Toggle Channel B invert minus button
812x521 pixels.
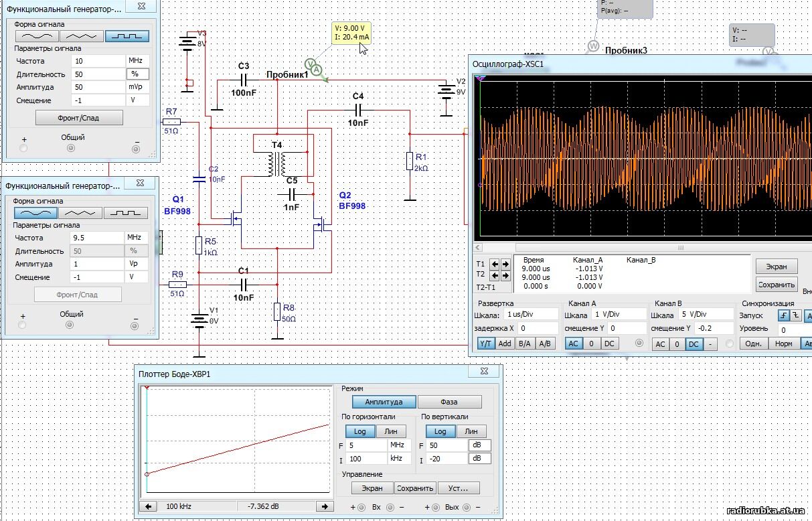pyautogui.click(x=710, y=344)
